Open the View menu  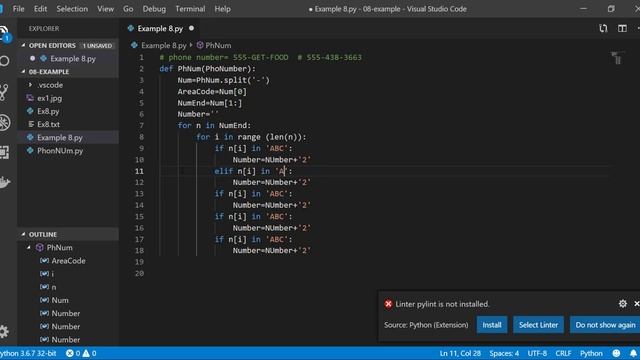pos(105,9)
